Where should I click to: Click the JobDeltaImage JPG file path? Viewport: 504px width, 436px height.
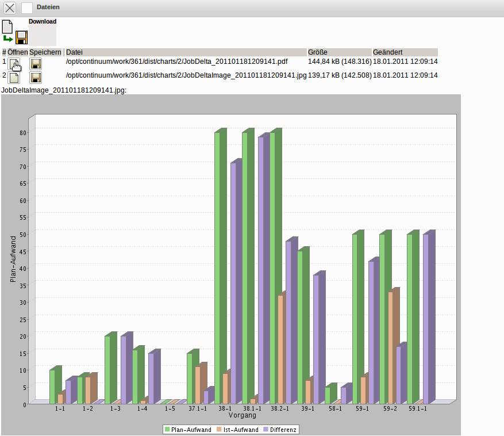[x=186, y=75]
